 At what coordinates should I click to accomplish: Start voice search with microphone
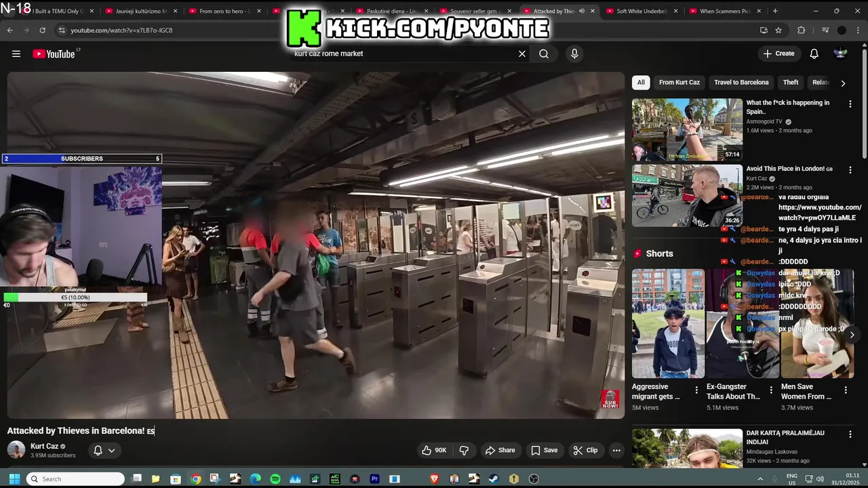574,54
